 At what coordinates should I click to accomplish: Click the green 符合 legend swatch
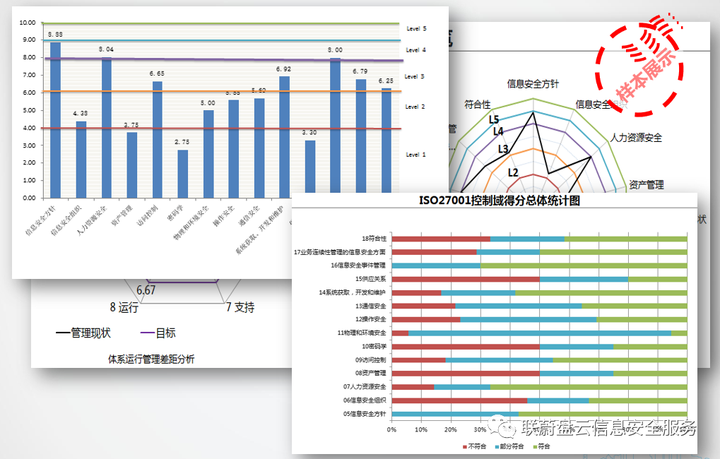coord(534,446)
